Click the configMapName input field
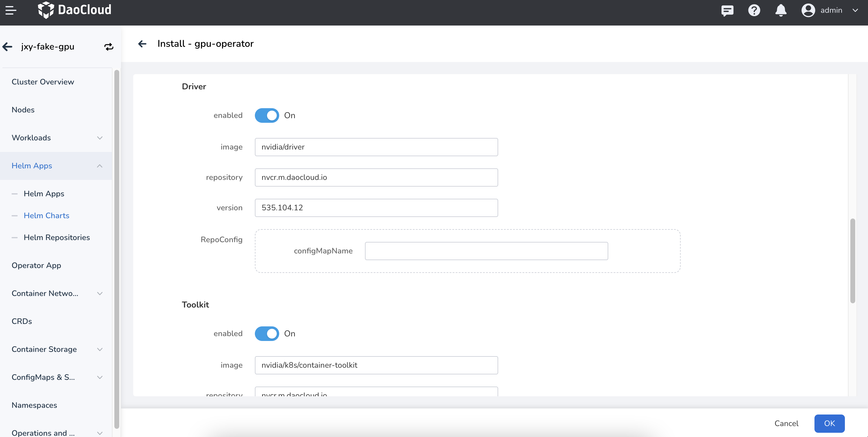Screen dimensions: 868x437 pos(486,251)
